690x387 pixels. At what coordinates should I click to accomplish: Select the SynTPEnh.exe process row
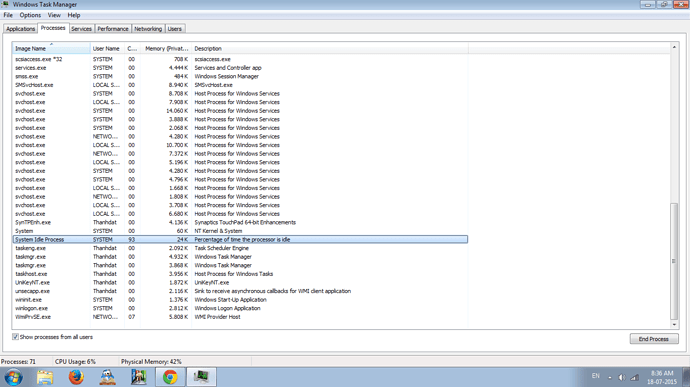tap(240, 222)
